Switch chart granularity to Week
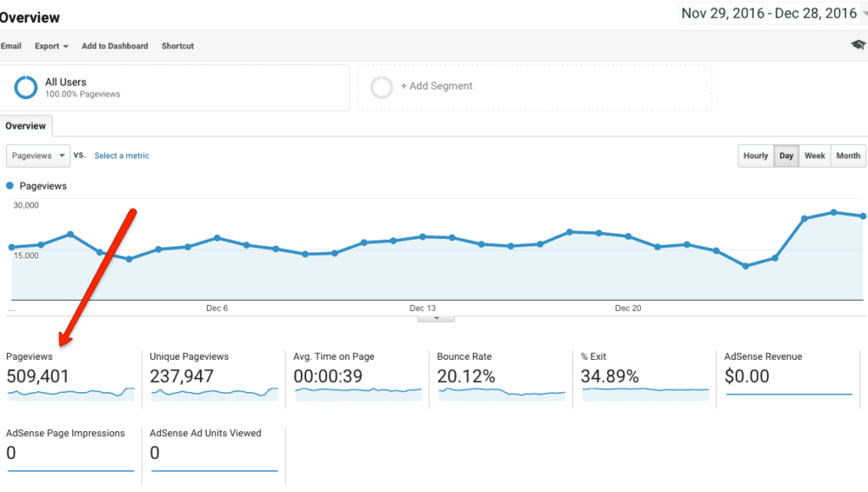 (x=815, y=156)
